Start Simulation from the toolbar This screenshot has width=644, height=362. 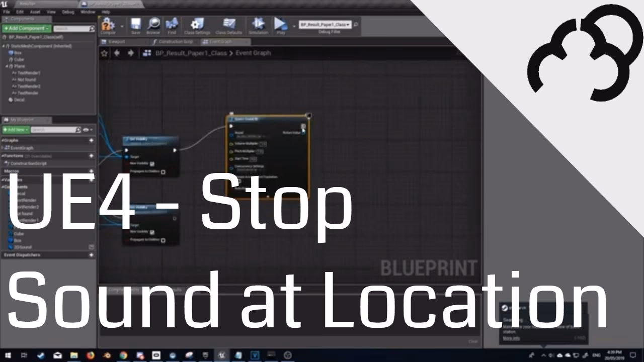click(x=258, y=24)
